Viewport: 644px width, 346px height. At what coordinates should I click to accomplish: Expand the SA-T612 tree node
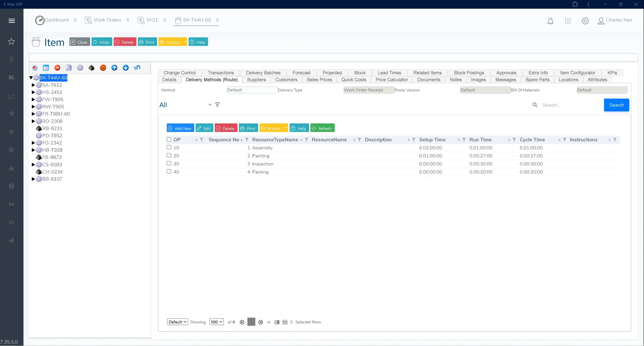33,85
